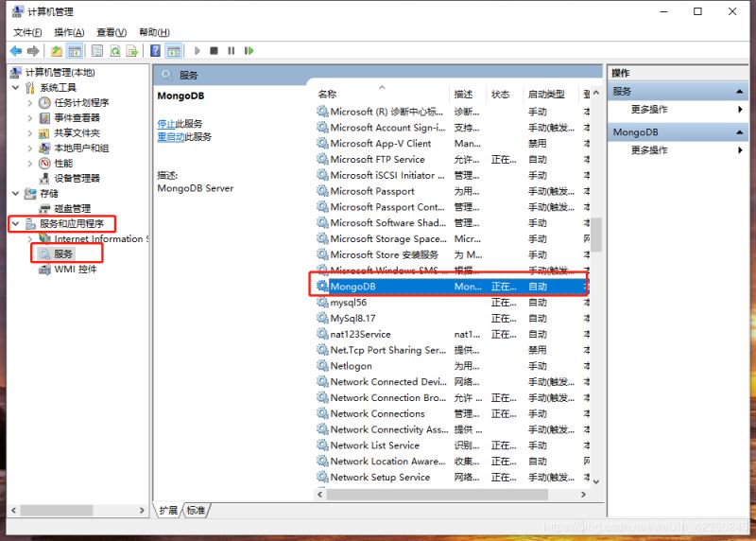Screen dimensions: 756x541
Task: Click the Stop service square icon
Action: click(215, 51)
